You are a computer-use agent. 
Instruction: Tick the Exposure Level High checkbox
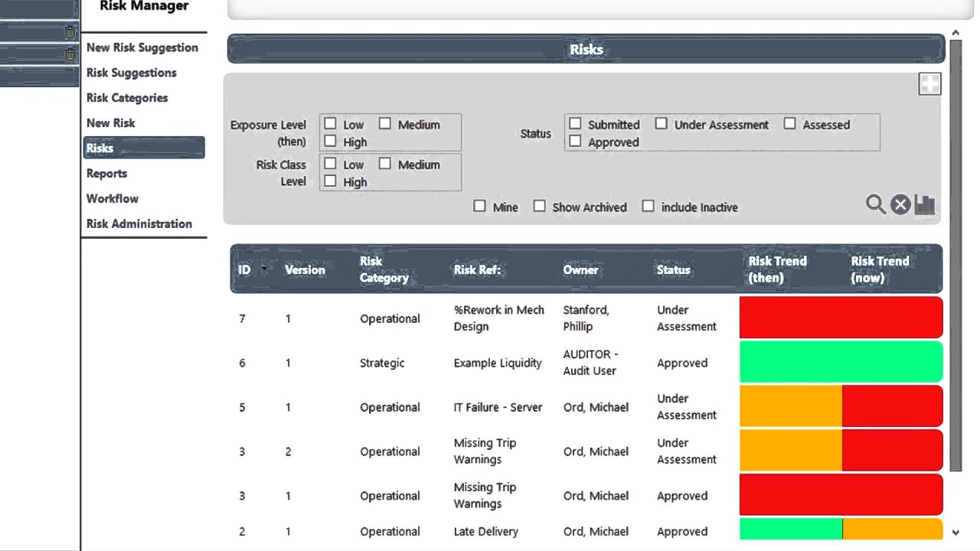tap(330, 141)
